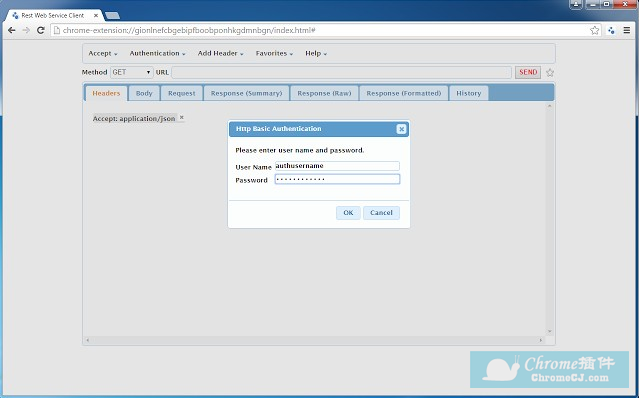Click the horizontal scrollbar left arrow
Viewport: 639px width, 398px height.
click(88, 340)
